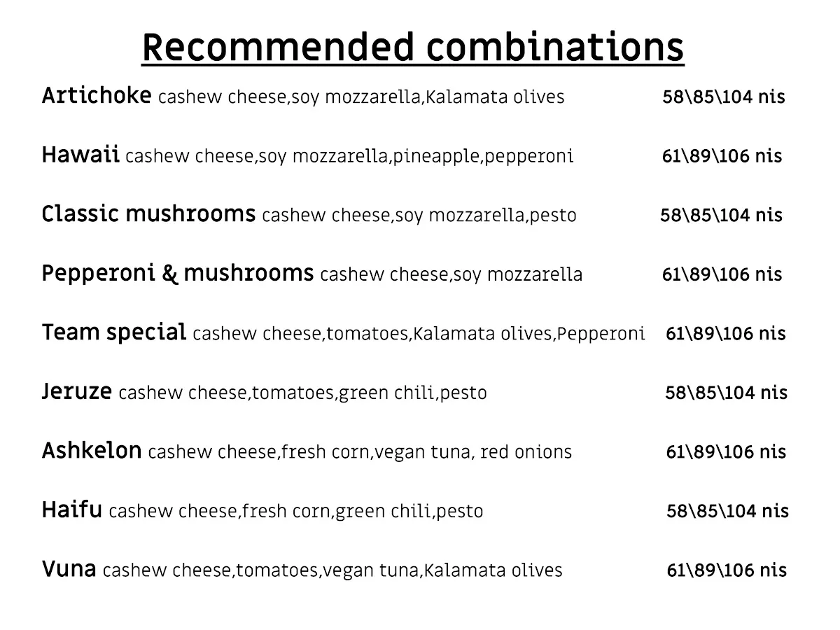Click the Ashkelon row price
The width and height of the screenshot is (840, 630).
(x=726, y=452)
